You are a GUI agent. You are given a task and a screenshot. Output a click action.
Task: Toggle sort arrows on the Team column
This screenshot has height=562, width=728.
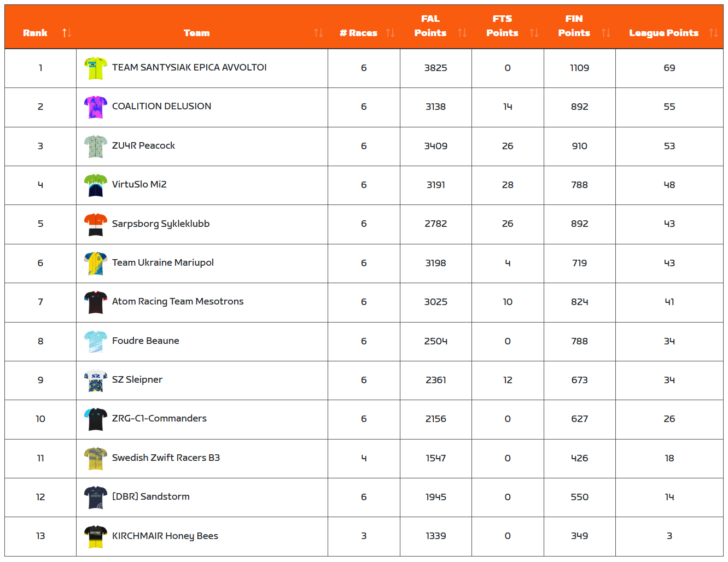click(x=318, y=33)
